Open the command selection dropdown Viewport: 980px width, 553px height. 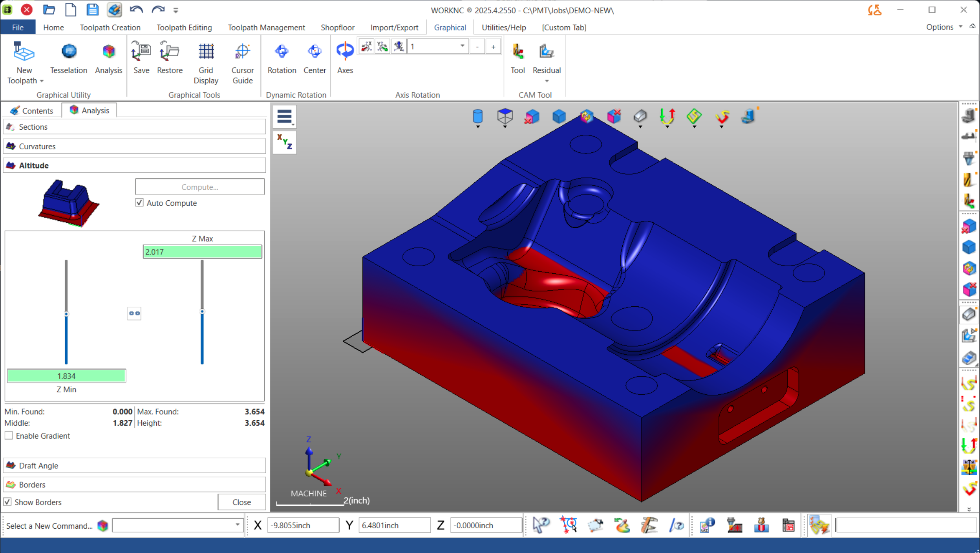(x=237, y=525)
